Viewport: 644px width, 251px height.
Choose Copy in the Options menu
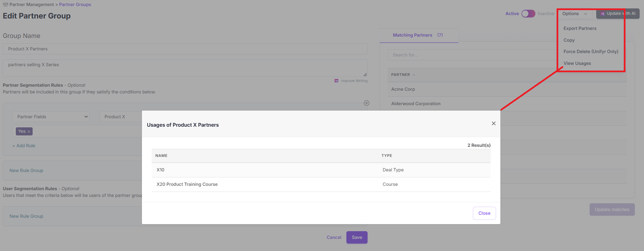569,40
